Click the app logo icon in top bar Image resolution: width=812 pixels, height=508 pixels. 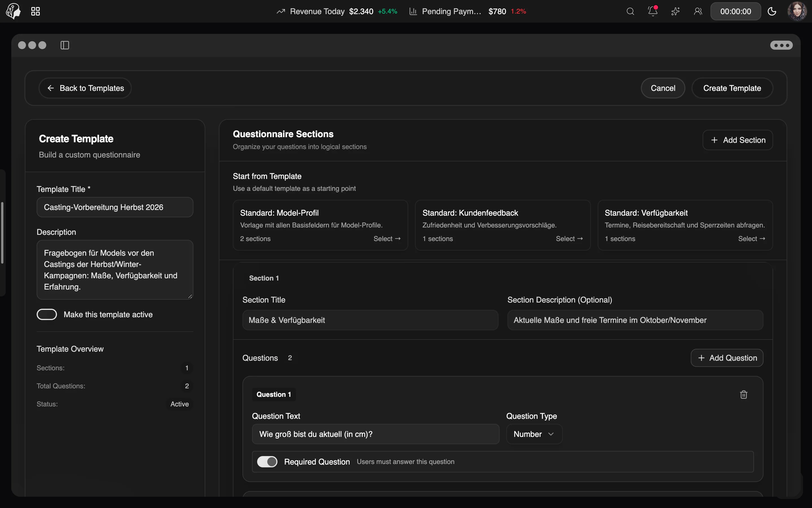[x=14, y=11]
